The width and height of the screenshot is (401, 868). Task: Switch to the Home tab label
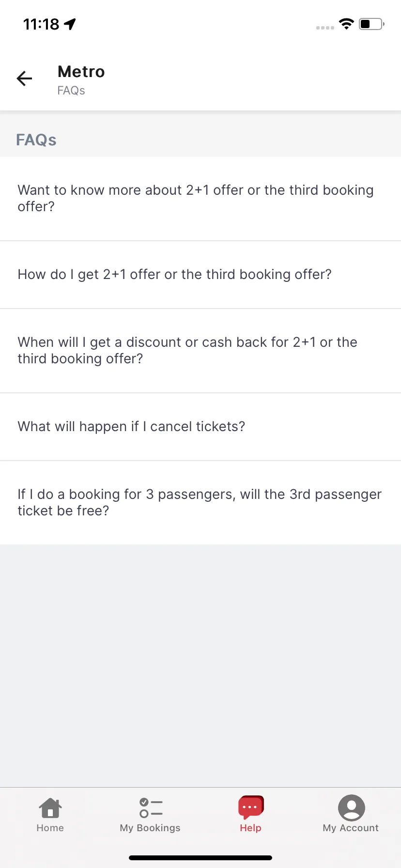point(50,828)
